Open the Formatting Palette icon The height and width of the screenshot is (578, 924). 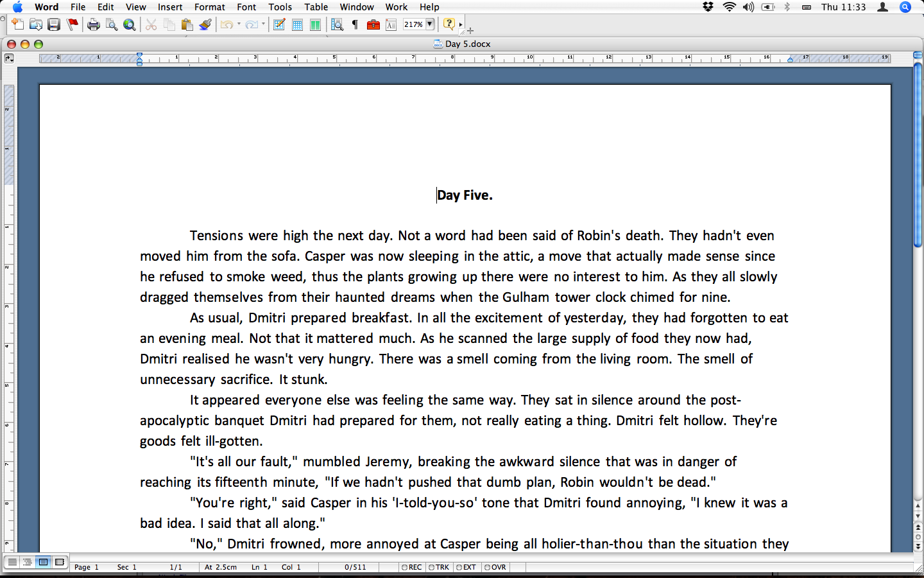point(391,24)
